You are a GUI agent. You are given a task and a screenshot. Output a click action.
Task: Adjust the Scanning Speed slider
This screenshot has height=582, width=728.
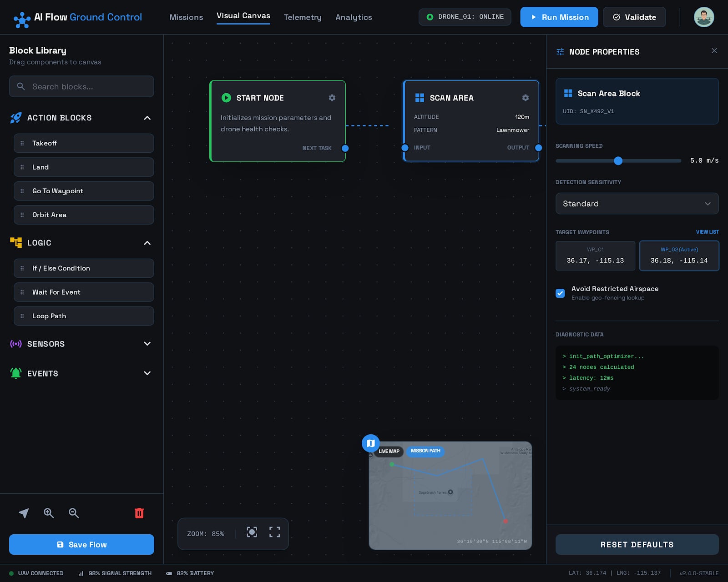618,161
